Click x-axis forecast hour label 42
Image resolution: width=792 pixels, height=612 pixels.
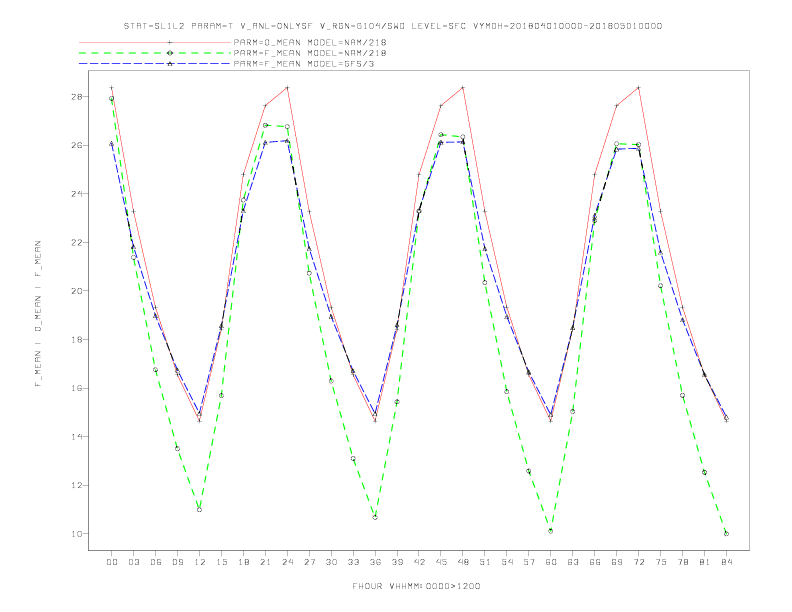[419, 562]
